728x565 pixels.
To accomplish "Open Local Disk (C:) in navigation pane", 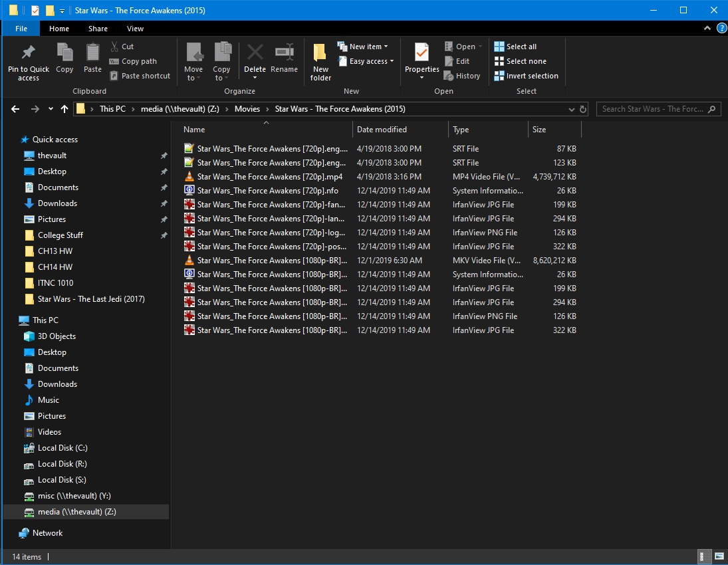I will click(62, 448).
